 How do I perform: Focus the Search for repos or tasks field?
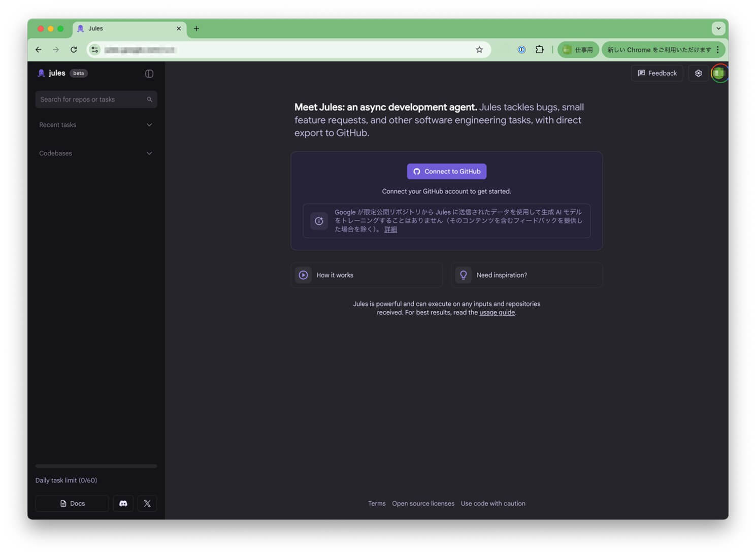[x=96, y=100]
